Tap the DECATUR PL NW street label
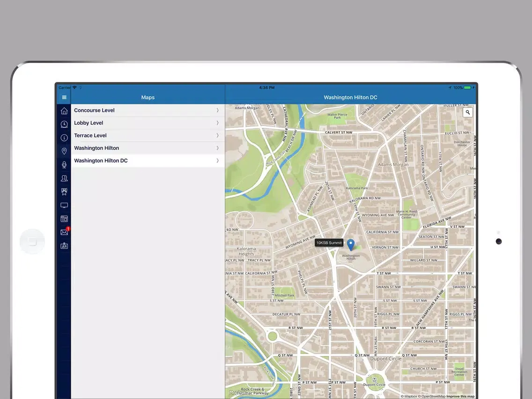The height and width of the screenshot is (399, 532). 286,314
